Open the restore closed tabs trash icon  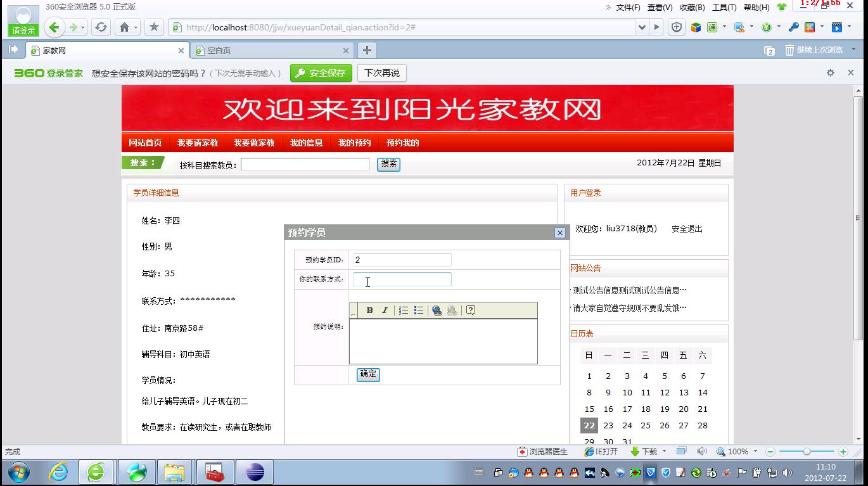click(789, 50)
